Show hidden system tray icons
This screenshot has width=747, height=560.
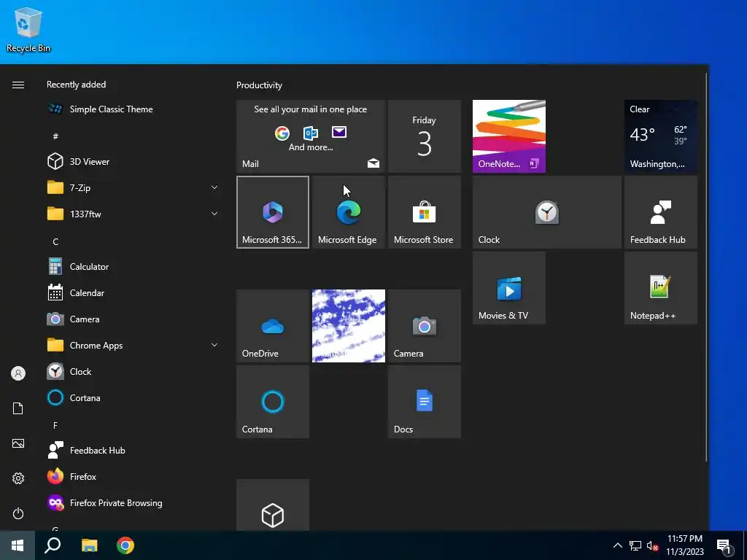pyautogui.click(x=617, y=545)
